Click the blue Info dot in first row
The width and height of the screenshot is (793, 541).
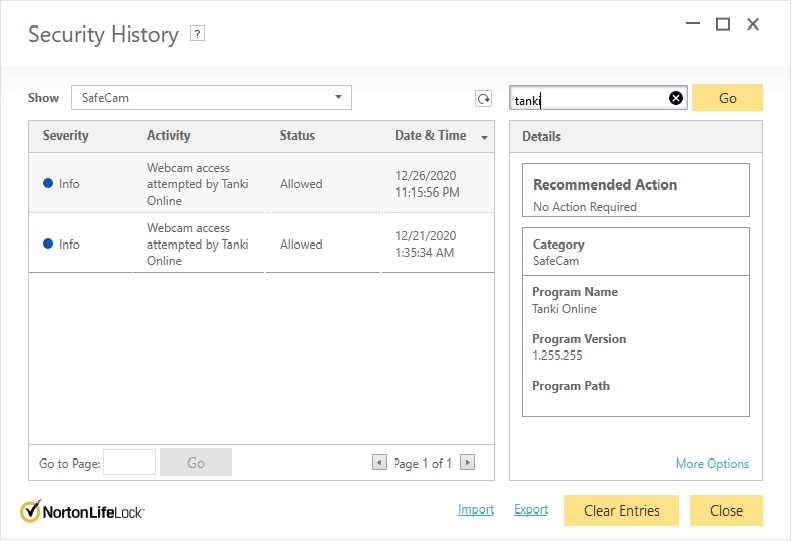click(x=48, y=183)
